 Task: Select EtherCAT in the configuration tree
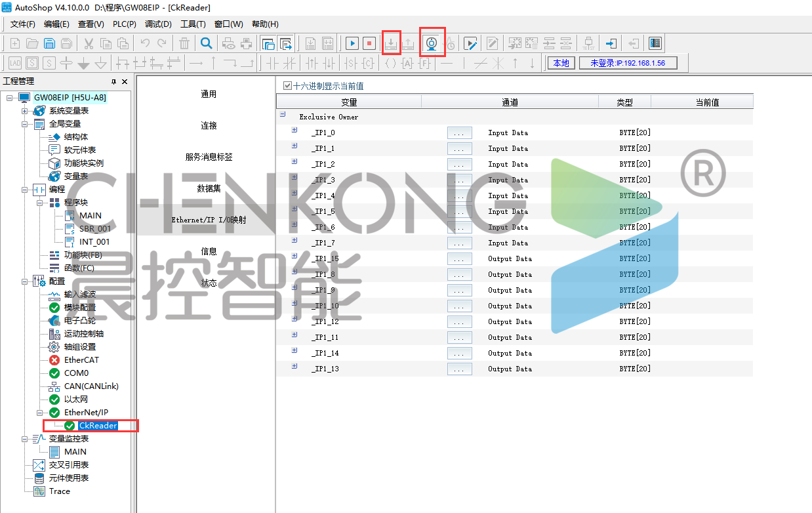click(81, 360)
